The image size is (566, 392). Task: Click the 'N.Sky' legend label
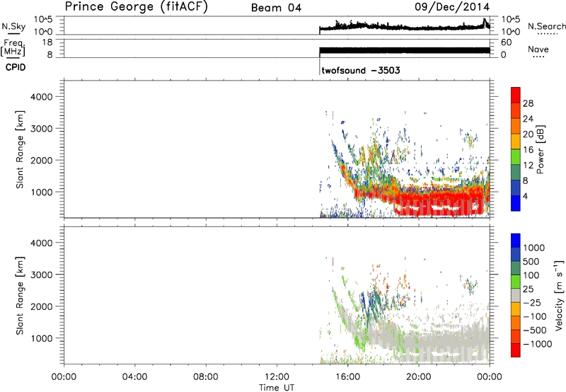click(13, 26)
